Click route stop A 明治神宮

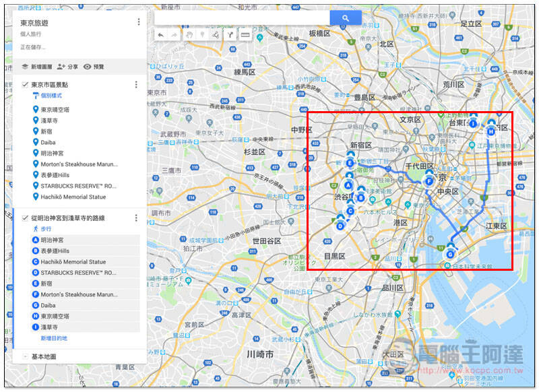click(x=86, y=240)
